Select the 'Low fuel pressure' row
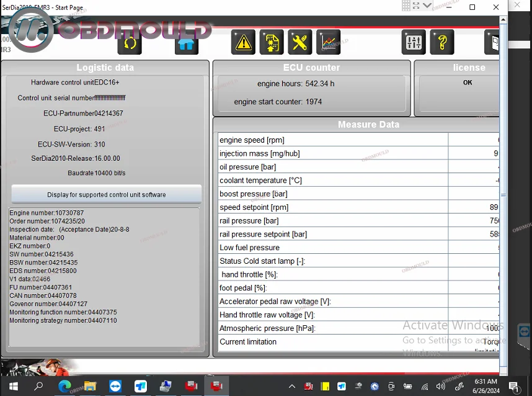This screenshot has width=532, height=396. tap(358, 248)
